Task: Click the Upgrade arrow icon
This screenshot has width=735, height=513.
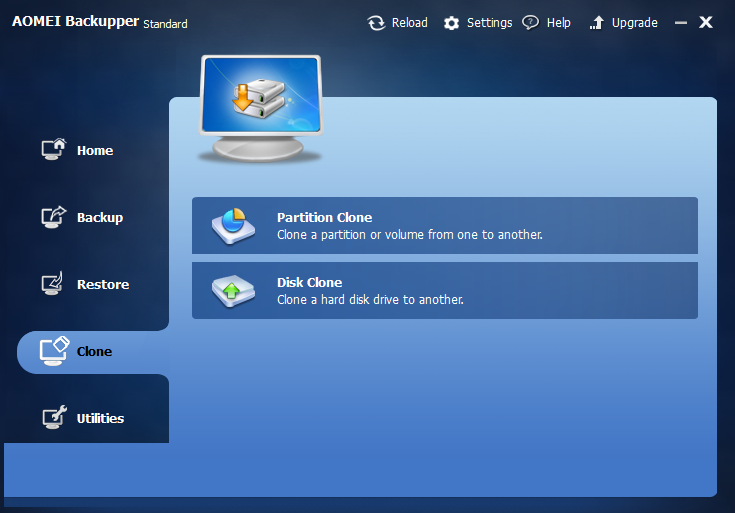Action: coord(597,23)
